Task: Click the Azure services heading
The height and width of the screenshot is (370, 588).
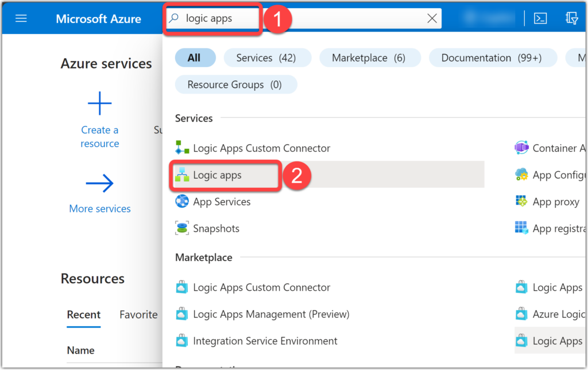Action: point(106,63)
